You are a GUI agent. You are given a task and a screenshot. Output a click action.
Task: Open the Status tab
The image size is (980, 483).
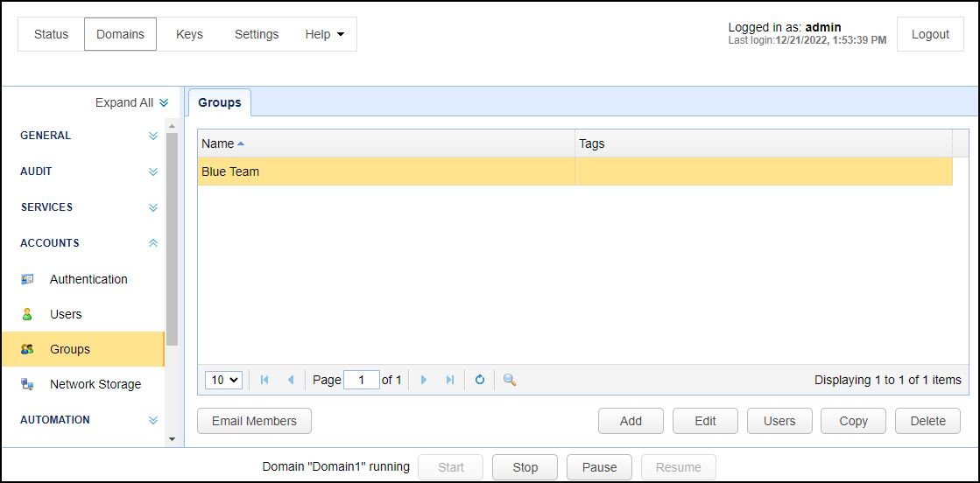[52, 34]
